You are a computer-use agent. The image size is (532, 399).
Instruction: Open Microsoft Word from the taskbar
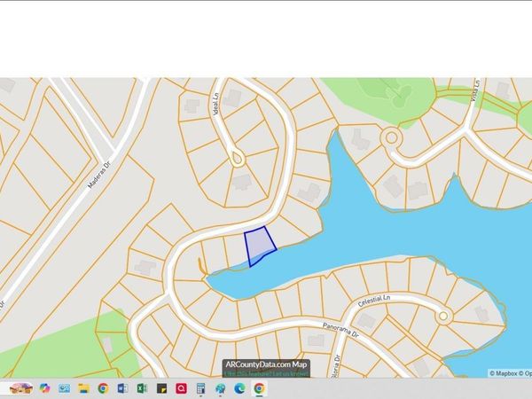[122, 388]
